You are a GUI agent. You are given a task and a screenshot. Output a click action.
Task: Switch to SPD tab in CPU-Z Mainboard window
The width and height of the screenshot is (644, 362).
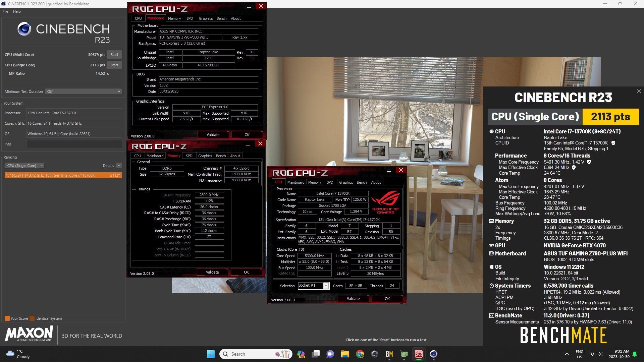[x=190, y=18]
